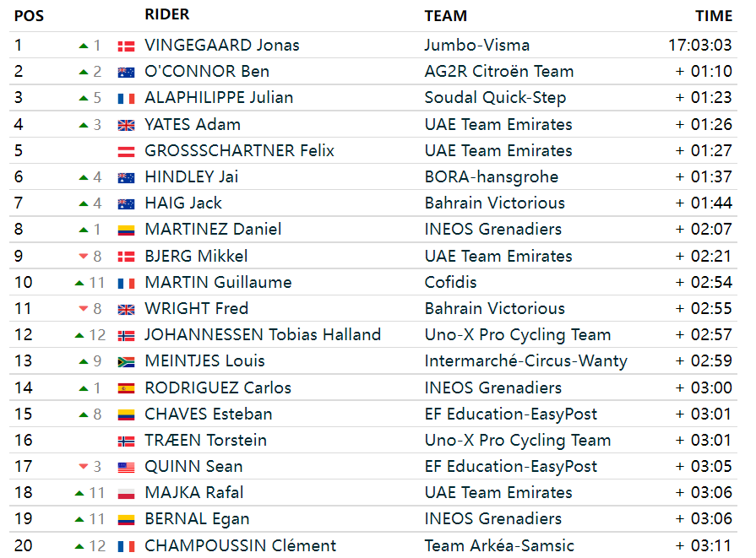Open the Intermarché-Circus-Wanty team page
The image size is (756, 558).
(526, 361)
